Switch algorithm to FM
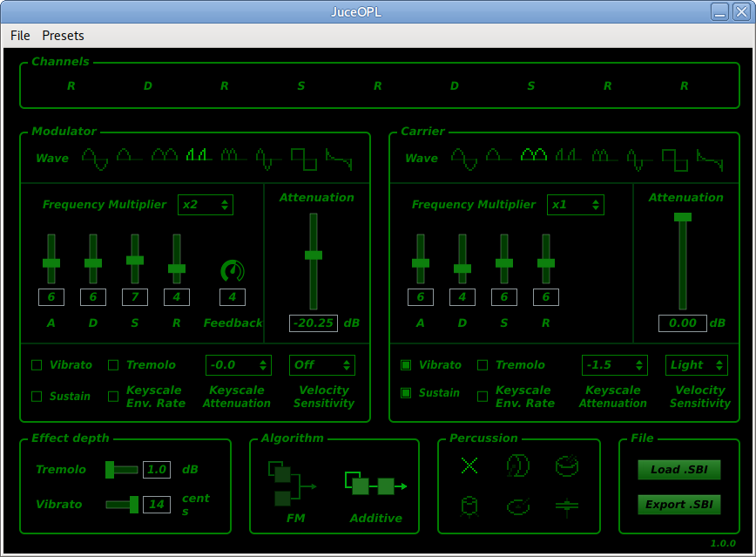Image resolution: width=756 pixels, height=557 pixels. click(292, 484)
